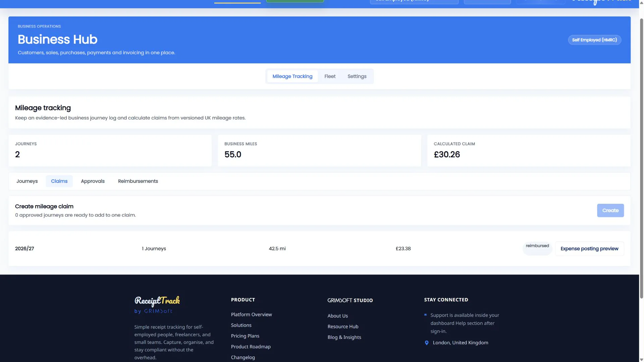
Task: Open Product Roadmap footer link
Action: click(x=251, y=347)
